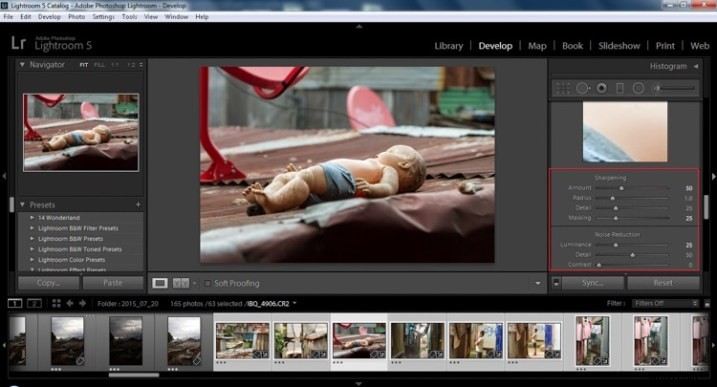
Task: Collapse the Navigator panel triangle
Action: [x=22, y=65]
